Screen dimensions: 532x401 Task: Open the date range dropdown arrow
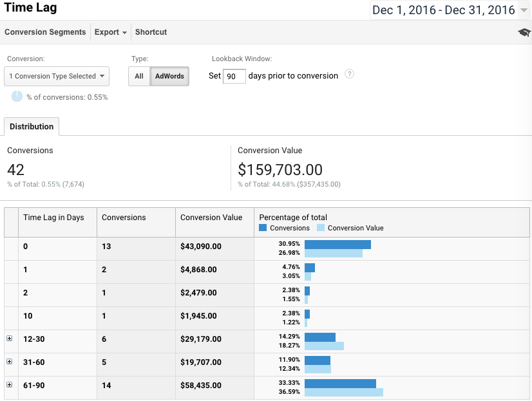click(524, 10)
